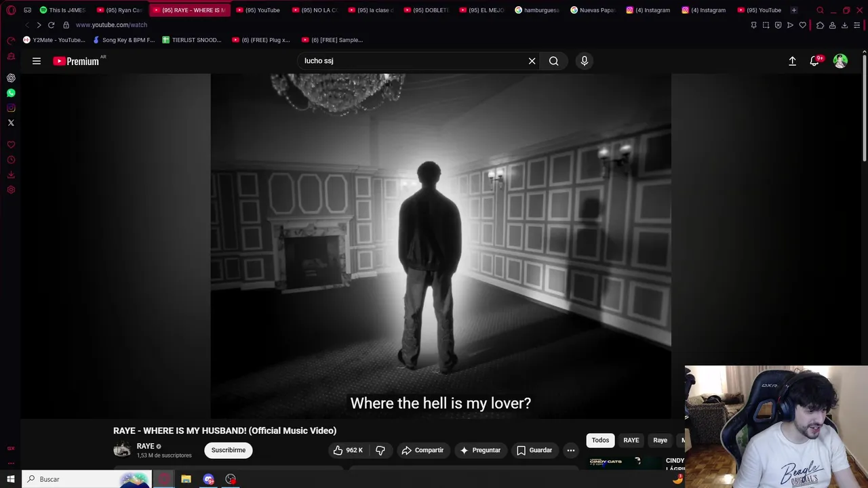Like the video with 962 K
Screen dimensions: 868x488
(x=348, y=450)
